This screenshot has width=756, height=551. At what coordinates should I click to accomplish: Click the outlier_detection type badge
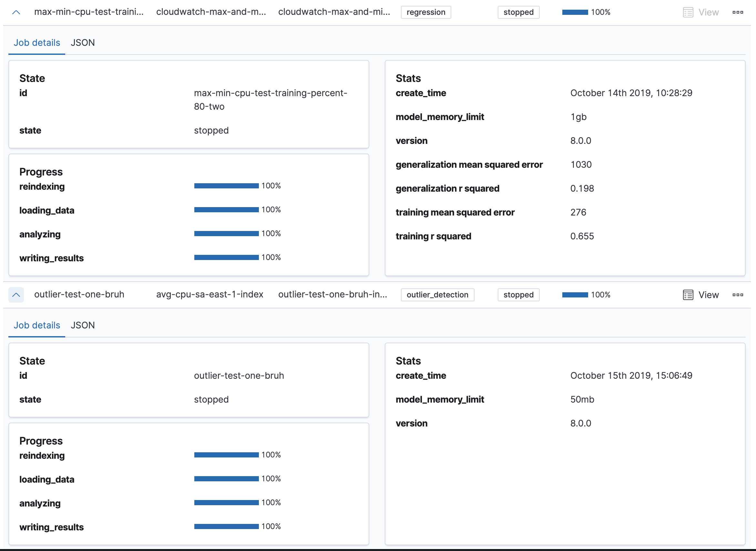click(x=437, y=295)
